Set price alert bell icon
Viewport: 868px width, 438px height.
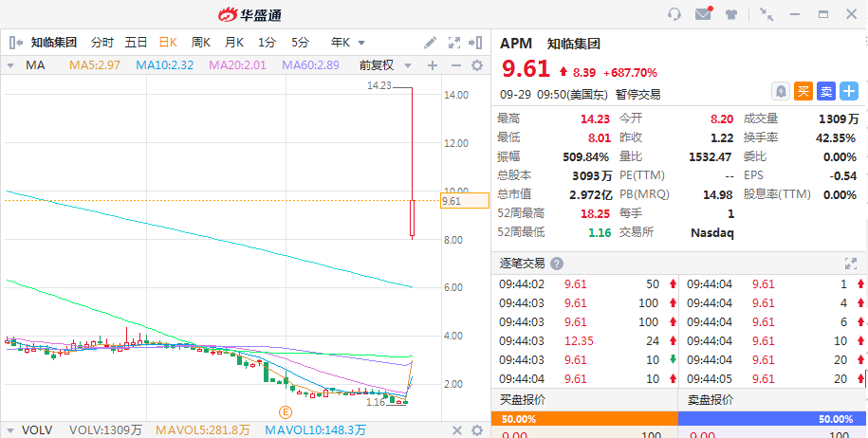[x=781, y=91]
